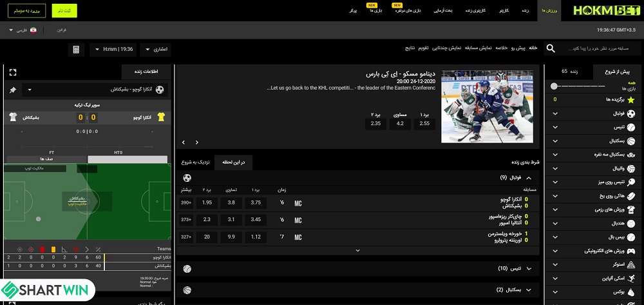Open the خلاصه summary link
This screenshot has width=644, height=305.
point(502,48)
